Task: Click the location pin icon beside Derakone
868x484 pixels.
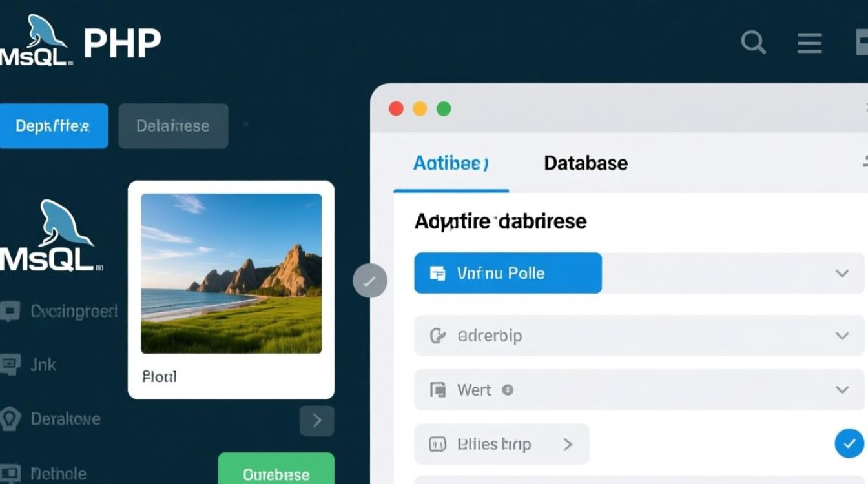Action: 10,419
